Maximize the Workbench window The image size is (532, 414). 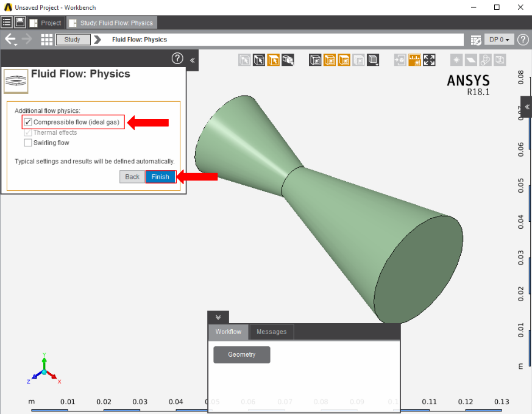point(497,7)
